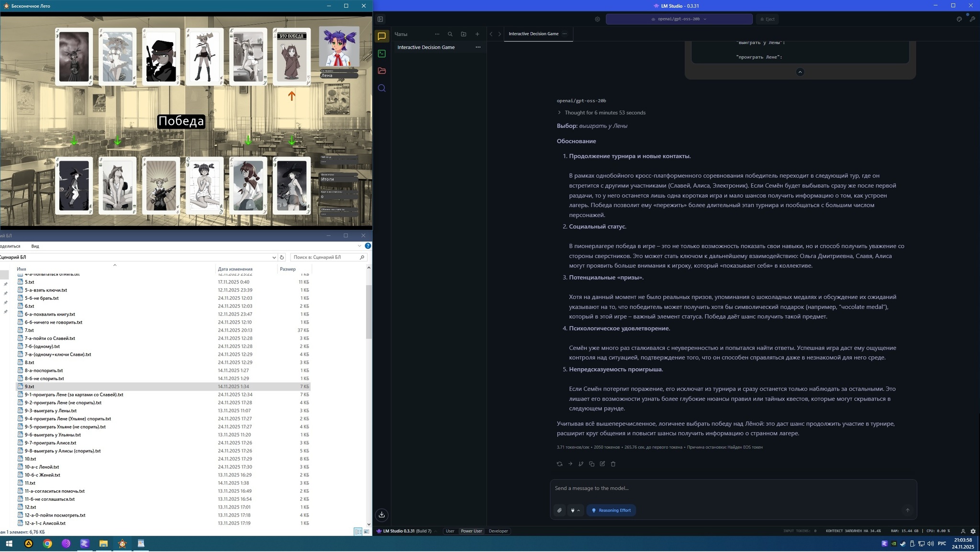980x552 pixels.
Task: Open the openai/gpt-oss-20b model selector dropdown
Action: [x=679, y=19]
